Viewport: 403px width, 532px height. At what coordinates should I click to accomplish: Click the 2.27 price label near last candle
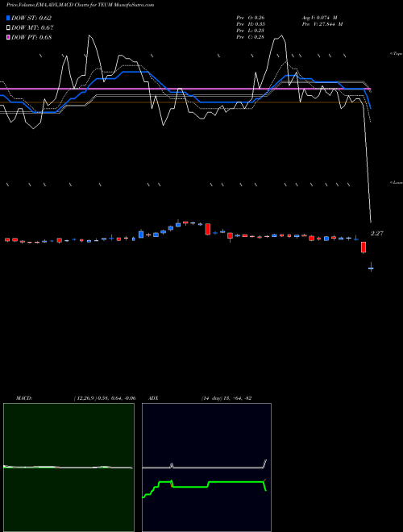point(377,234)
